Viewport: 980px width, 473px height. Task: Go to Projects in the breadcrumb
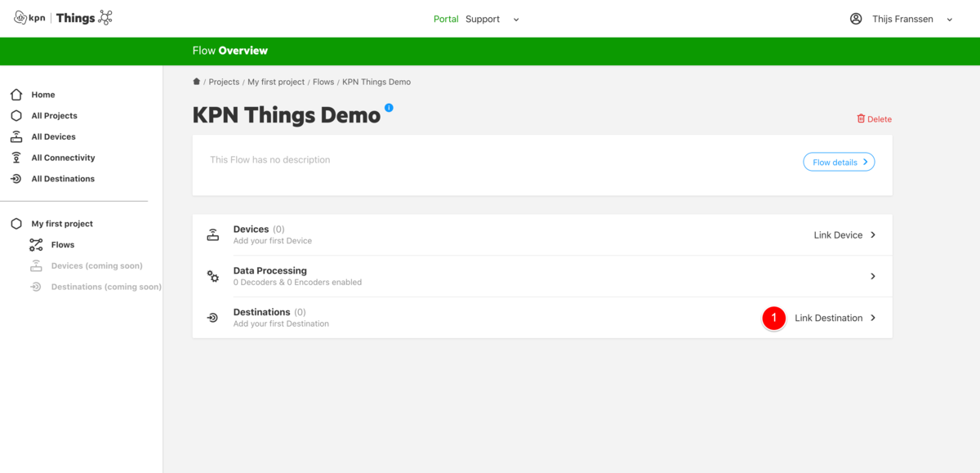224,82
